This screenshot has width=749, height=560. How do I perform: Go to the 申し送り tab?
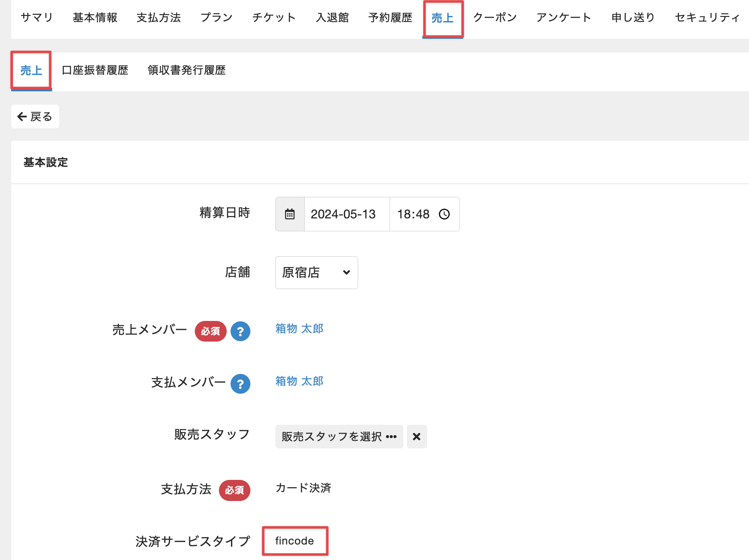tap(633, 18)
